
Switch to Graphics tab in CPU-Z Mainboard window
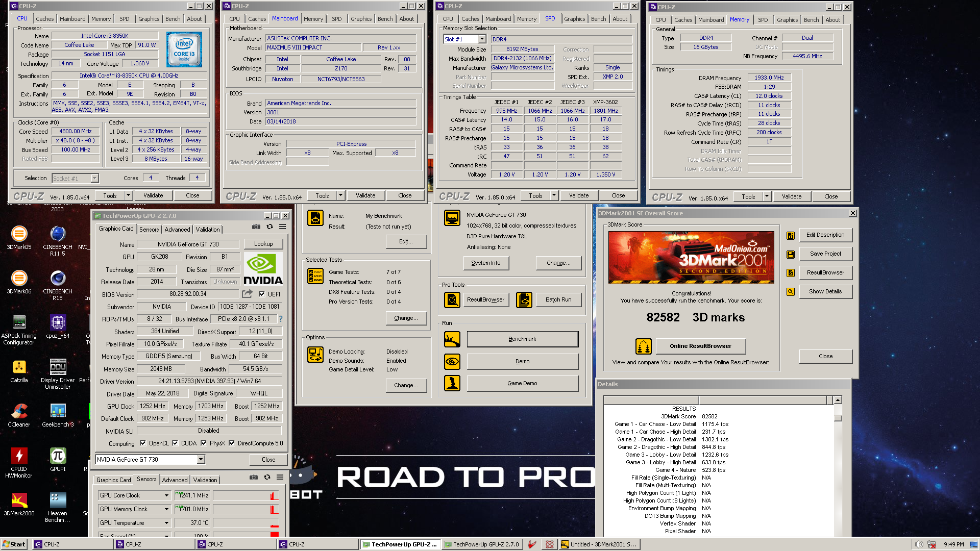click(361, 19)
